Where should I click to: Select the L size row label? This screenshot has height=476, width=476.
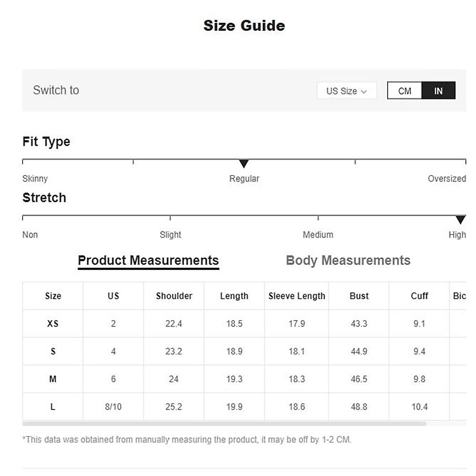coord(53,407)
